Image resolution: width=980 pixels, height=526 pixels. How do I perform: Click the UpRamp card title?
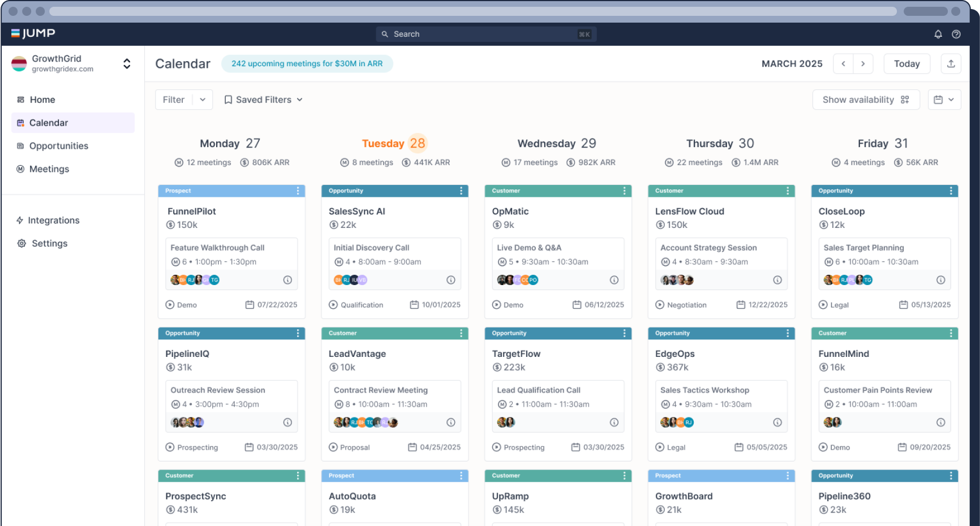pyautogui.click(x=510, y=497)
